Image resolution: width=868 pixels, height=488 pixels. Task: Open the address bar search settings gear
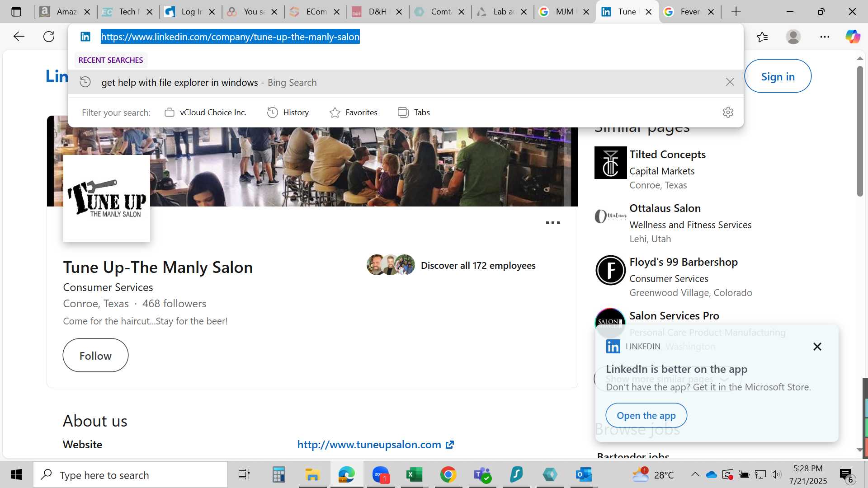tap(728, 112)
